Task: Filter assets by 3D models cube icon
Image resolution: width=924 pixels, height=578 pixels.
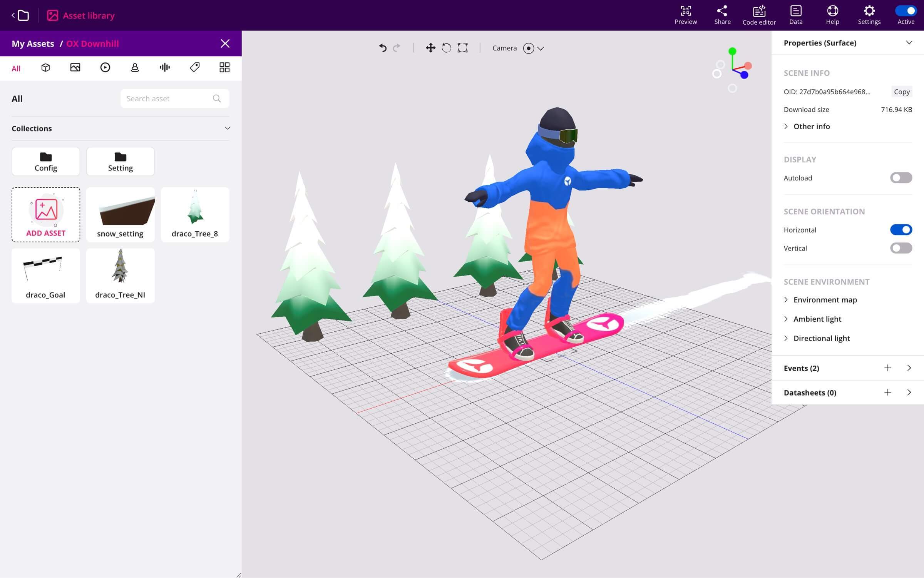Action: coord(45,68)
